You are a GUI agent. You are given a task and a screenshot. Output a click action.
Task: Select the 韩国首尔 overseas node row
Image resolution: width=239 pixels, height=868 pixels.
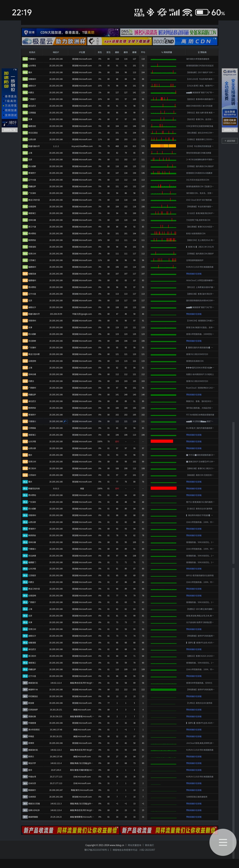(x=119, y=790)
